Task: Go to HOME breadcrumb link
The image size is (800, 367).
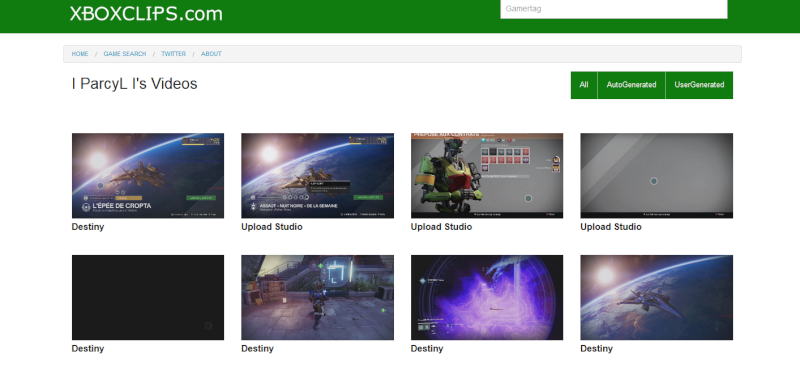Action: coord(80,54)
